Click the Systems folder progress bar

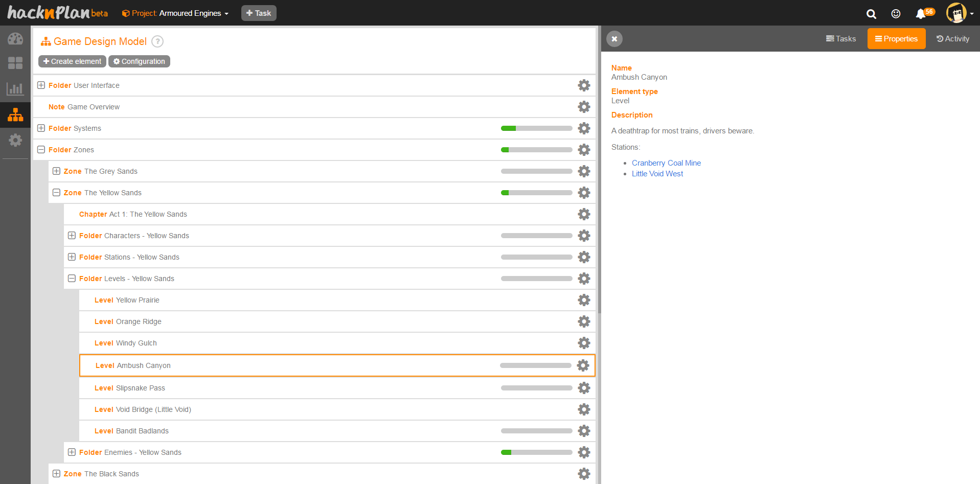tap(536, 128)
